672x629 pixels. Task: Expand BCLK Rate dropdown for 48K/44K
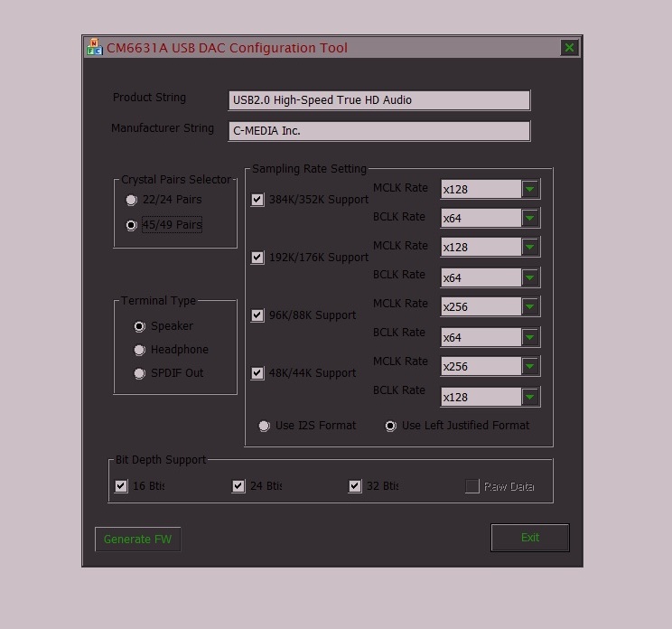coord(530,397)
